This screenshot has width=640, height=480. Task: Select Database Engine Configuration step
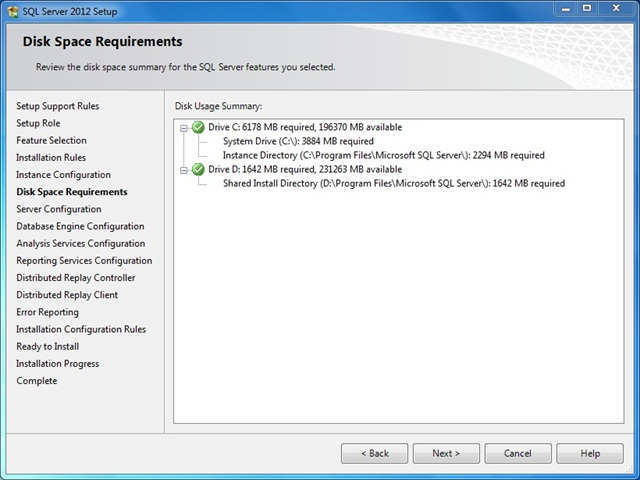click(x=80, y=226)
